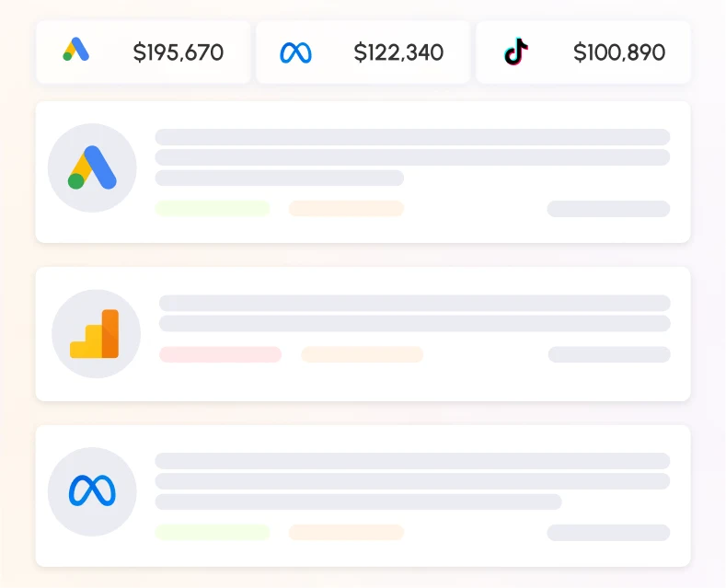The image size is (726, 588).
Task: Click the TikTok logo beside $100,890
Action: 516,52
